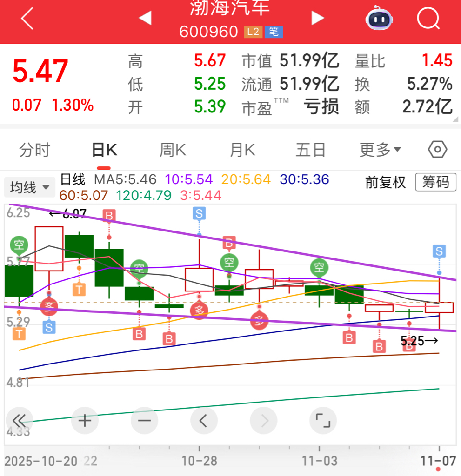Image resolution: width=461 pixels, height=476 pixels.
Task: Click the blue S marker at top center
Action: (199, 213)
